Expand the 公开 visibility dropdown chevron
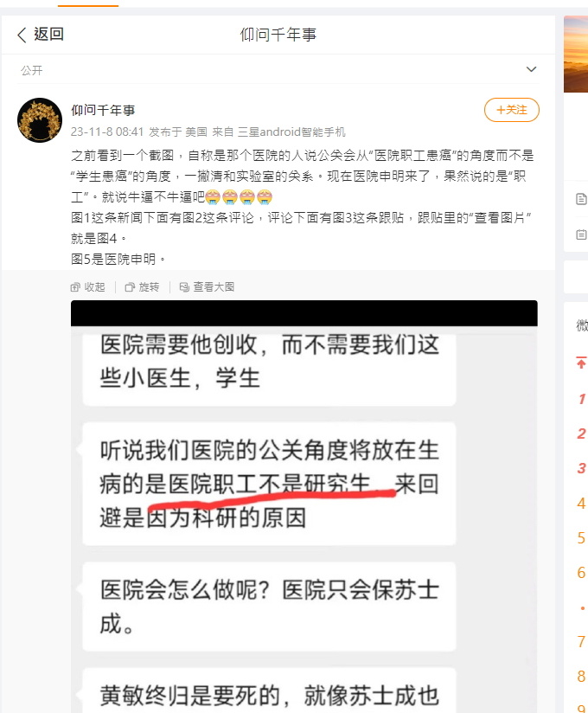The width and height of the screenshot is (588, 713). click(x=531, y=69)
